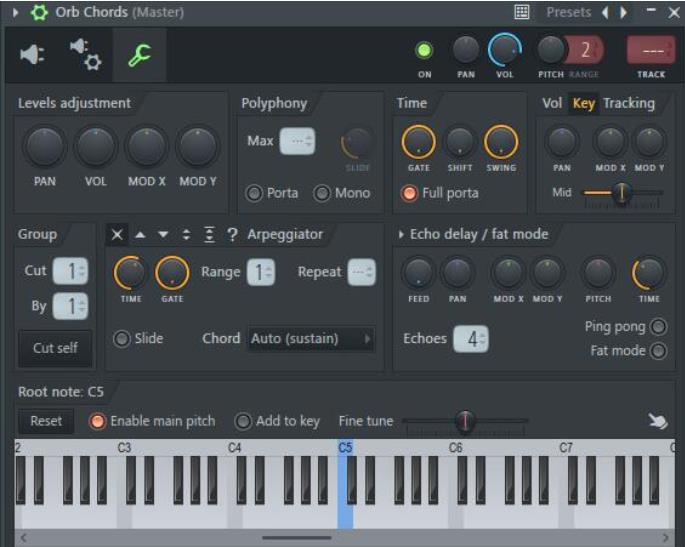Switch to the Key tracking tab
685x547 pixels.
click(584, 104)
